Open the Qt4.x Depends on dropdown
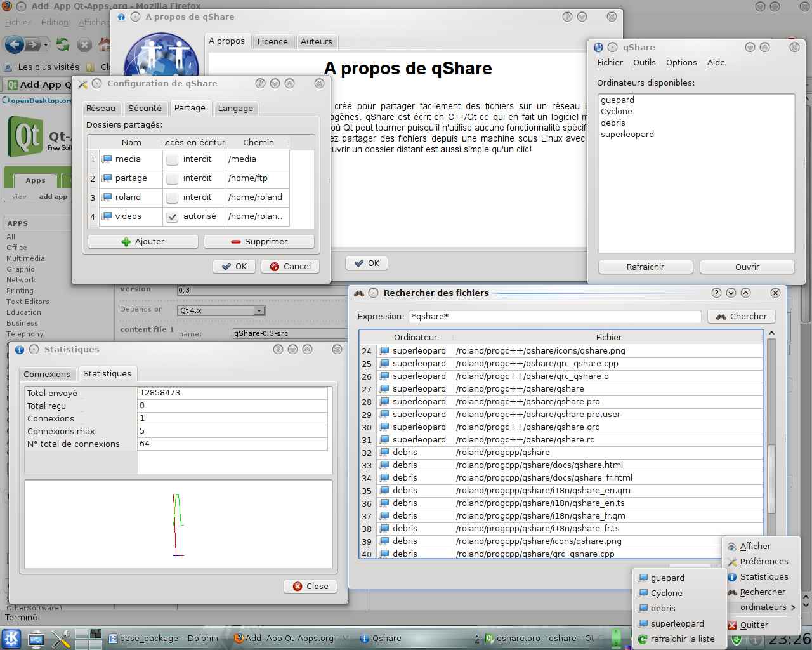 [x=221, y=310]
